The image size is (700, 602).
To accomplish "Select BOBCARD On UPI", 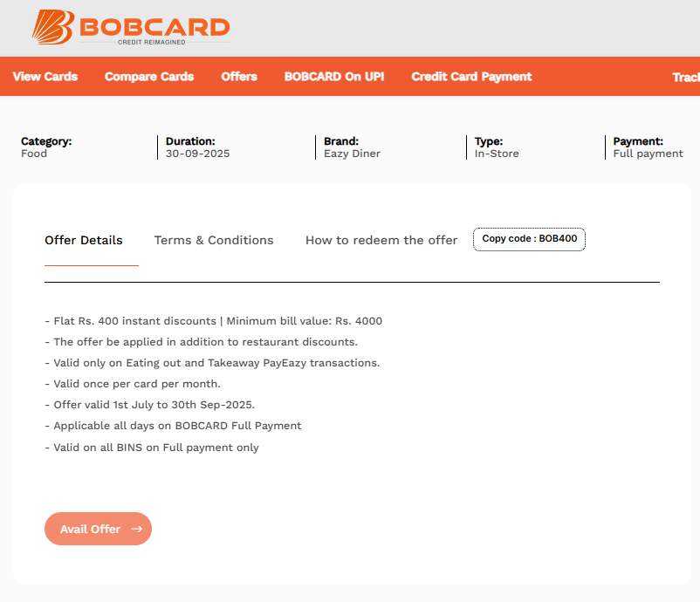I will (x=334, y=77).
